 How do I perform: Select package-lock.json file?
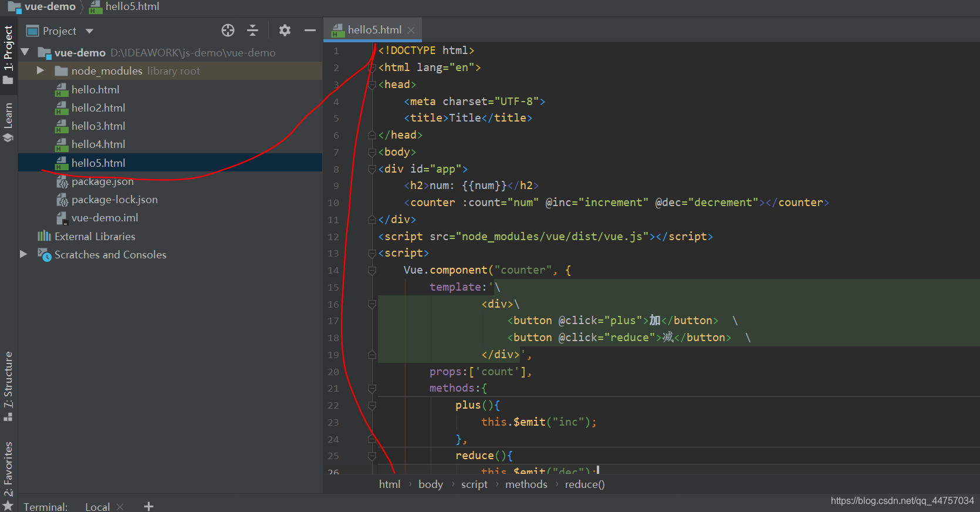(114, 200)
